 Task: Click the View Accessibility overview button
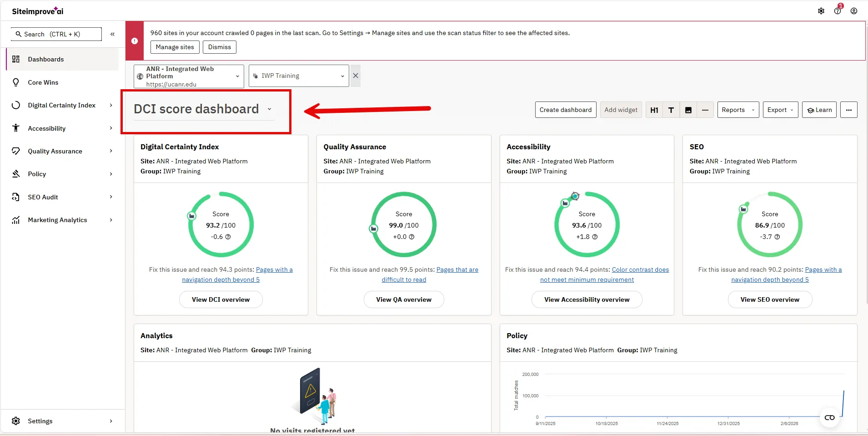pyautogui.click(x=587, y=299)
